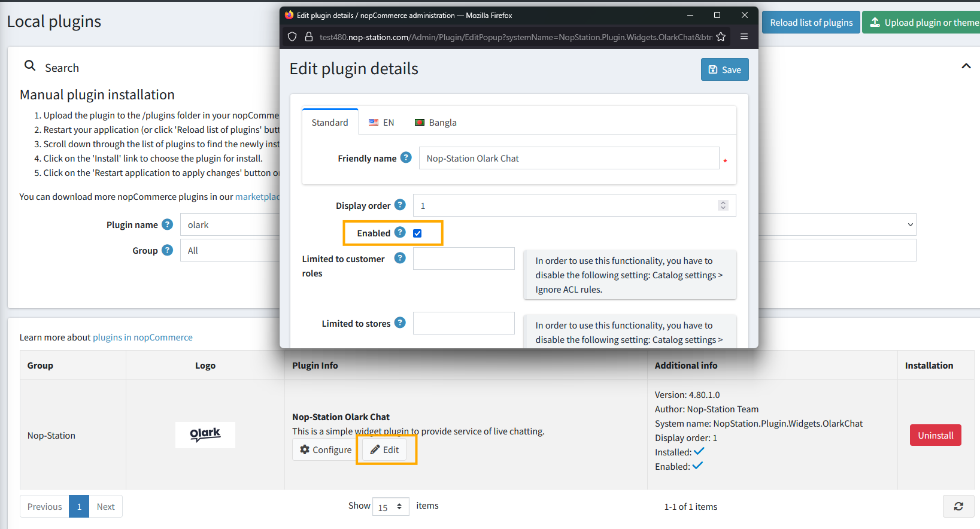
Task: Switch to the EN language tab
Action: 381,122
